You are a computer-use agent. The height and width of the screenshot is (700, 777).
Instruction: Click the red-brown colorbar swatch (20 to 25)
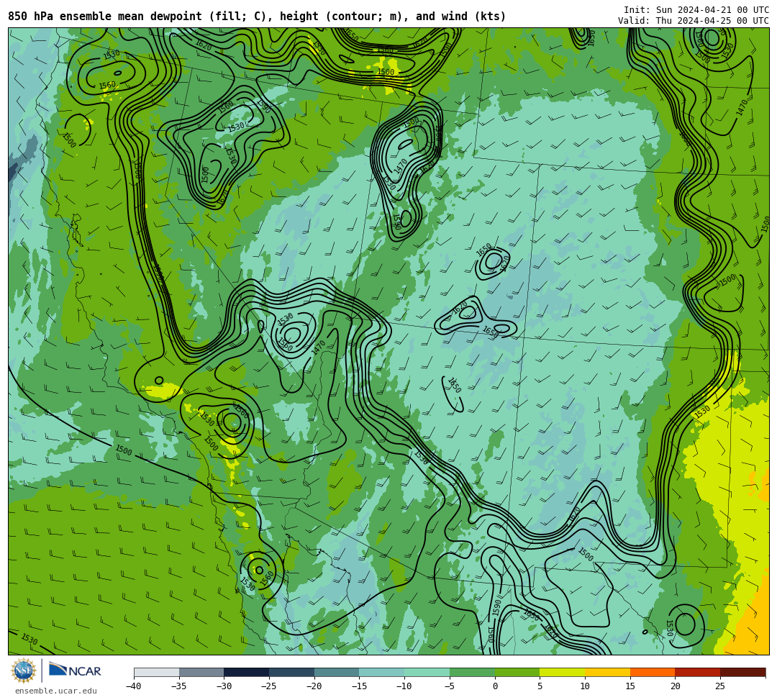698,672
